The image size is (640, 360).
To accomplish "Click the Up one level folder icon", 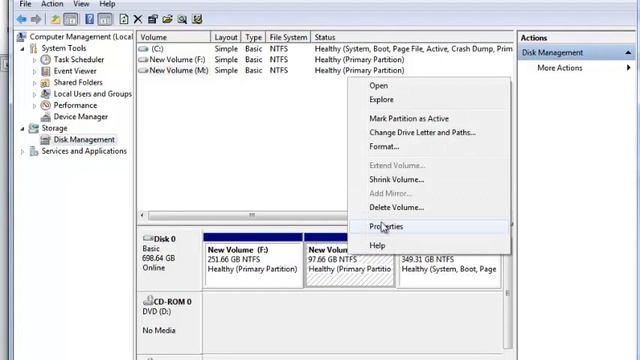I will [x=55, y=19].
